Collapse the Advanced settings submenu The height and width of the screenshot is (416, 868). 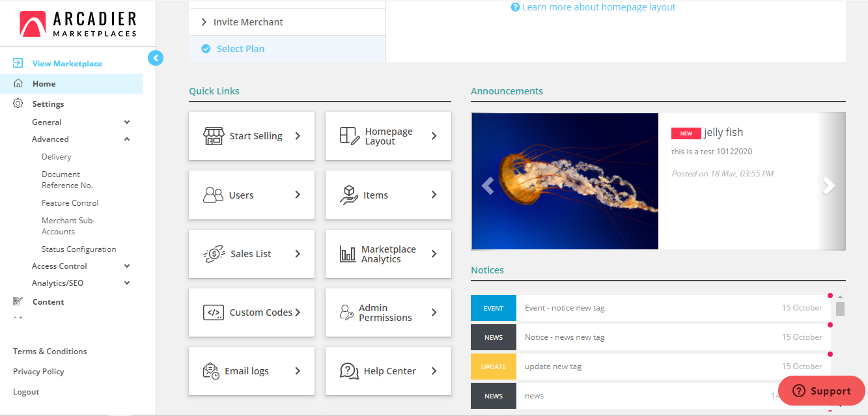coord(127,139)
